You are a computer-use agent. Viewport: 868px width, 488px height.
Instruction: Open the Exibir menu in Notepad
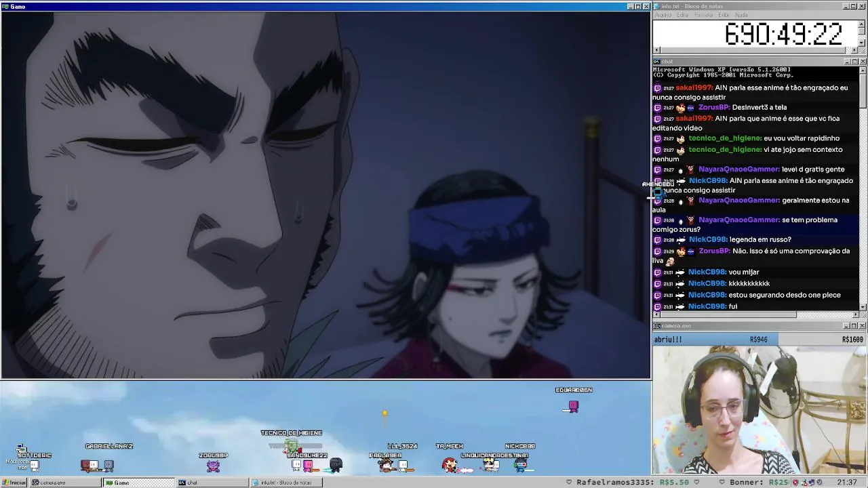(724, 15)
